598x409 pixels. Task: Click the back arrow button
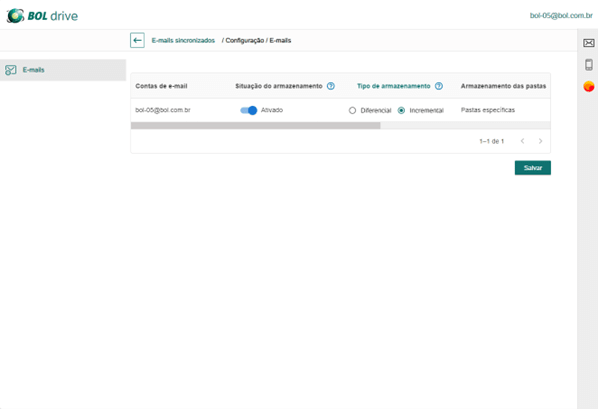click(x=137, y=40)
